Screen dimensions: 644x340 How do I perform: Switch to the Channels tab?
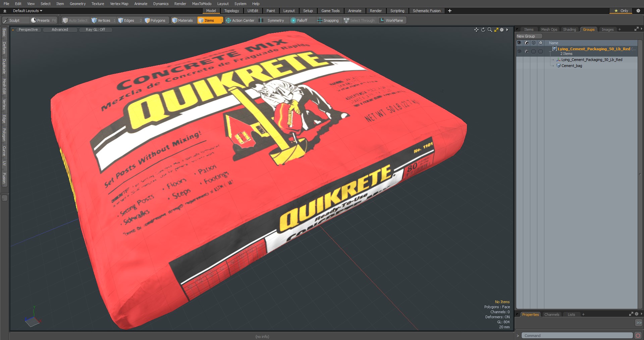[551, 315]
